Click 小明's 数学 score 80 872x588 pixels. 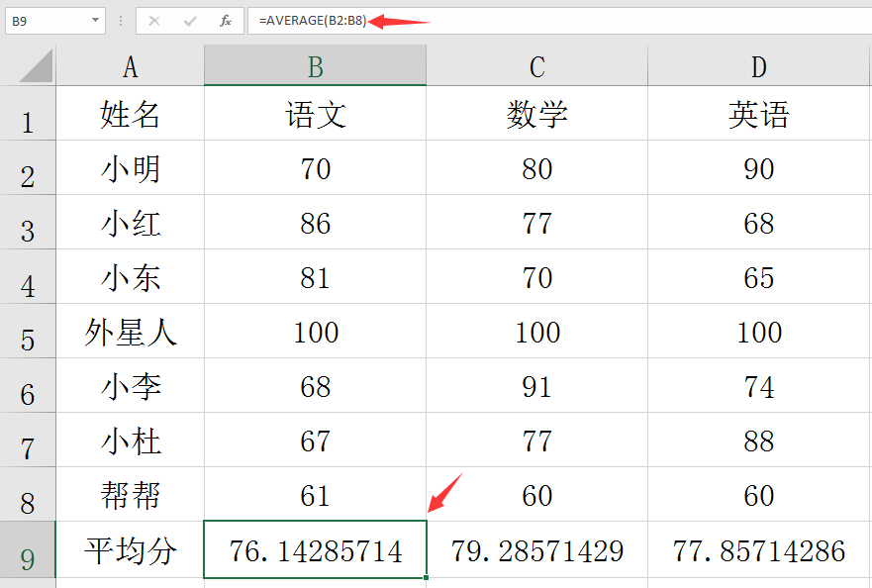tap(537, 167)
